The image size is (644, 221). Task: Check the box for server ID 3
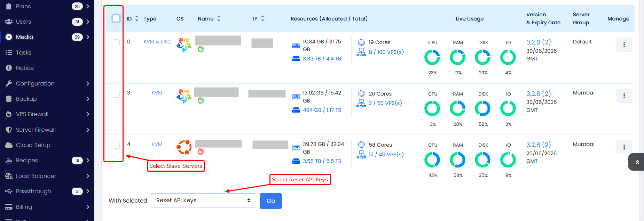click(x=116, y=94)
